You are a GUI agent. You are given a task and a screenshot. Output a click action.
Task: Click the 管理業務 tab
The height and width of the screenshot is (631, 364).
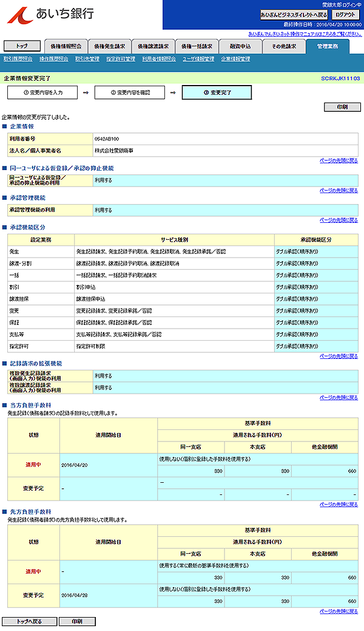tap(328, 46)
